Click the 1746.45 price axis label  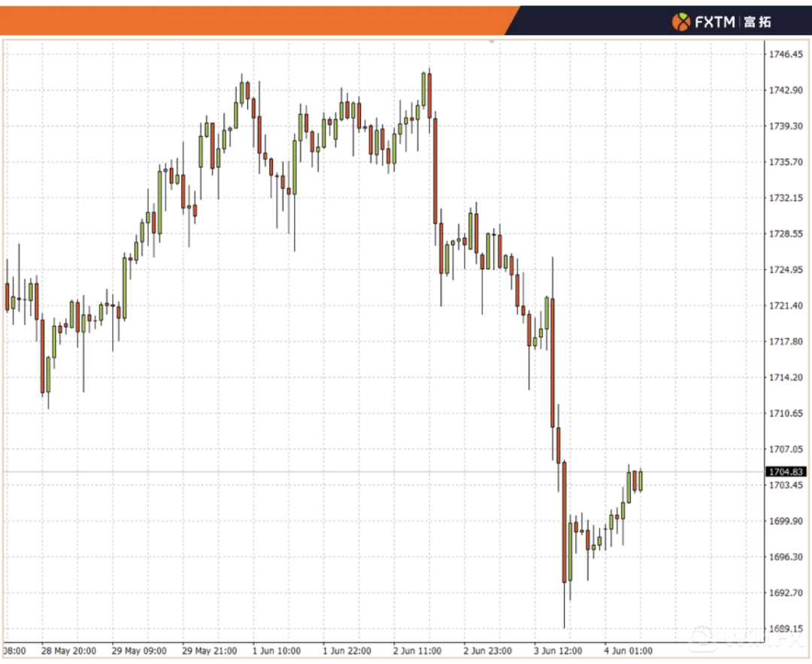(x=785, y=54)
